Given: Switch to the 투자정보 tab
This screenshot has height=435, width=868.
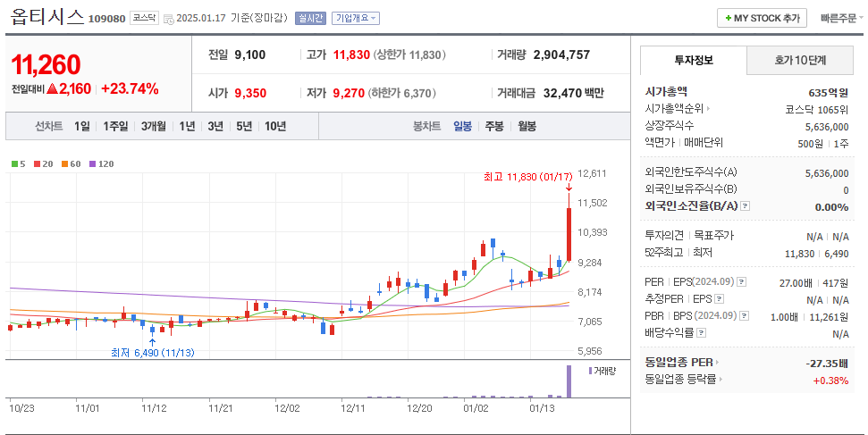Looking at the screenshot, I should click(694, 61).
